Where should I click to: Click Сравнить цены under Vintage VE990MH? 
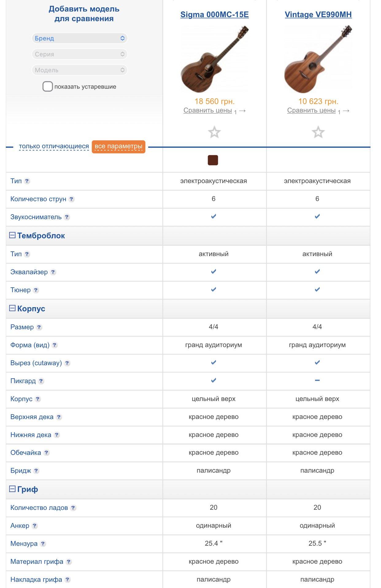(311, 110)
